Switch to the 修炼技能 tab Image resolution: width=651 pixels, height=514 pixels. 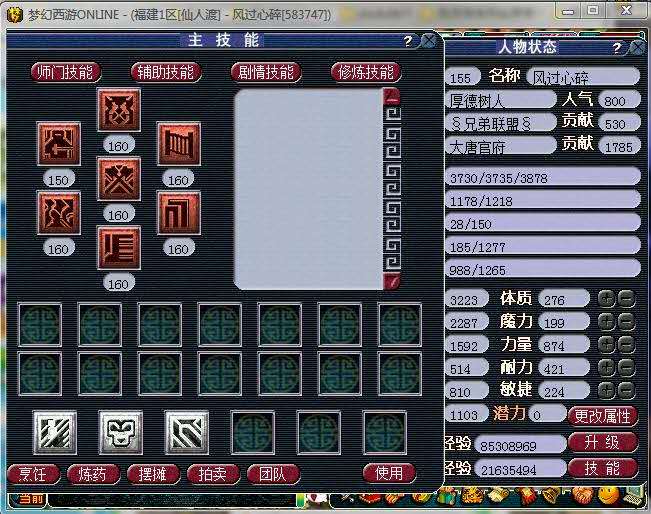tap(366, 73)
